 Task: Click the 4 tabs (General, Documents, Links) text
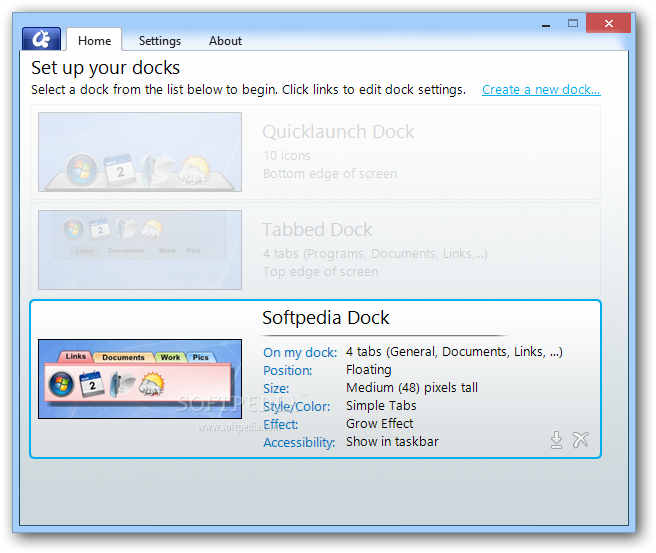tap(454, 352)
